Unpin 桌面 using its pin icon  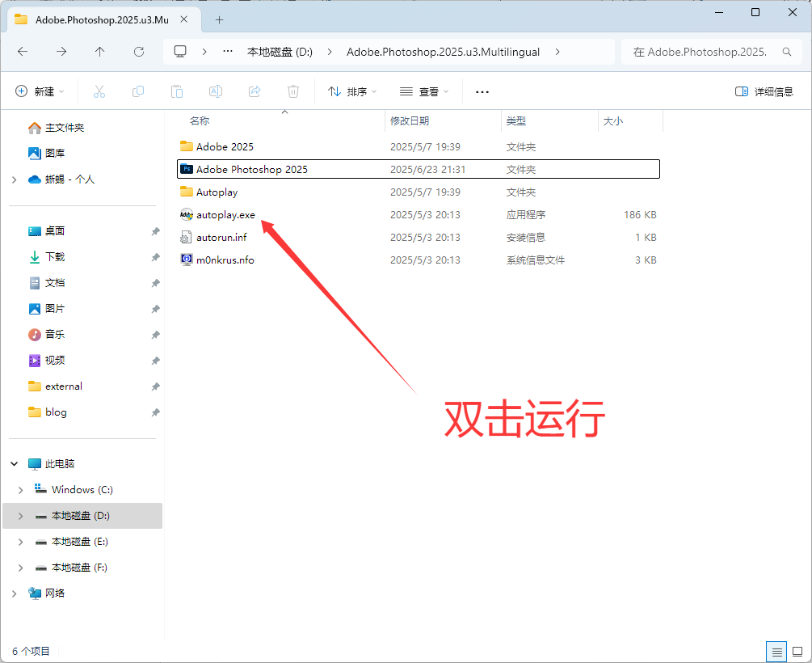coord(155,231)
